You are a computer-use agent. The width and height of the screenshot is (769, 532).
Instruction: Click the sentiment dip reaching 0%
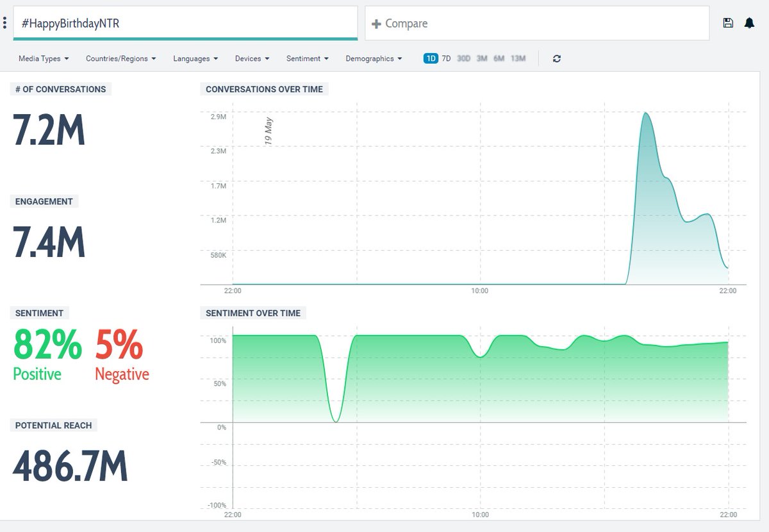coord(336,420)
